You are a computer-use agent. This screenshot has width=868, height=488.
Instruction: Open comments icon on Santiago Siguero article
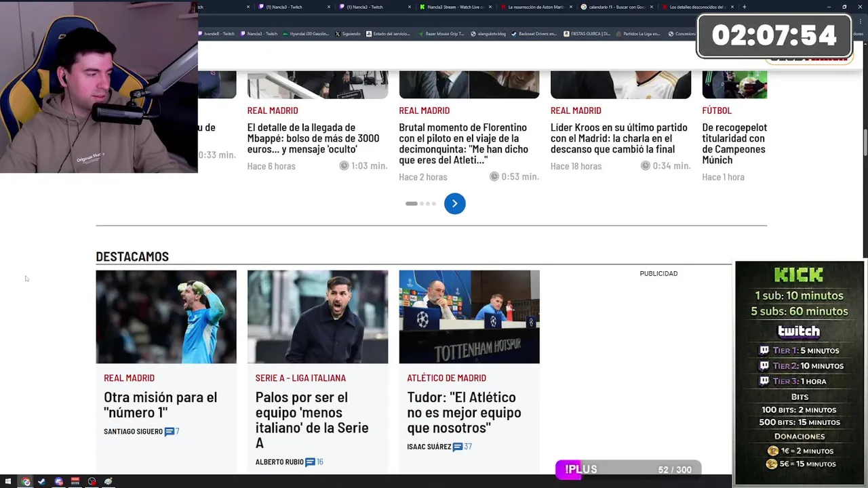coord(170,432)
